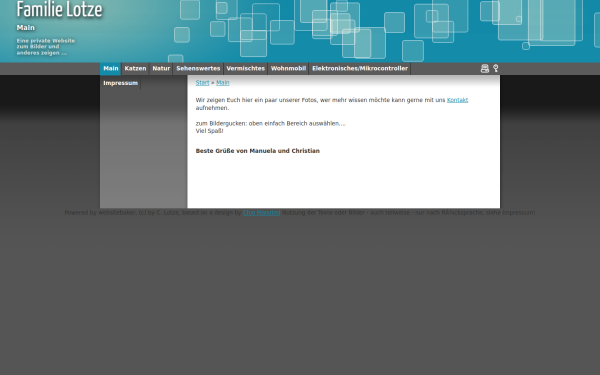Viewport: 600px width, 375px height.
Task: Click the Start breadcrumb link
Action: click(x=202, y=83)
